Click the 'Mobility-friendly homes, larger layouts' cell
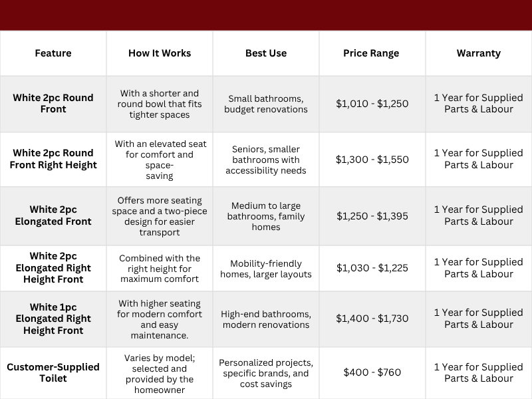Image resolution: width=532 pixels, height=399 pixels. (266, 269)
